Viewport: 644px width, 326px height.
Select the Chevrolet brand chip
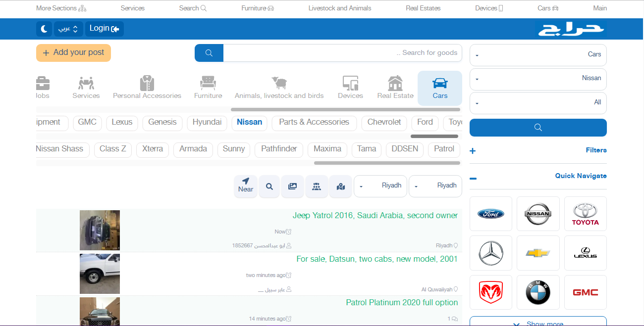click(384, 123)
